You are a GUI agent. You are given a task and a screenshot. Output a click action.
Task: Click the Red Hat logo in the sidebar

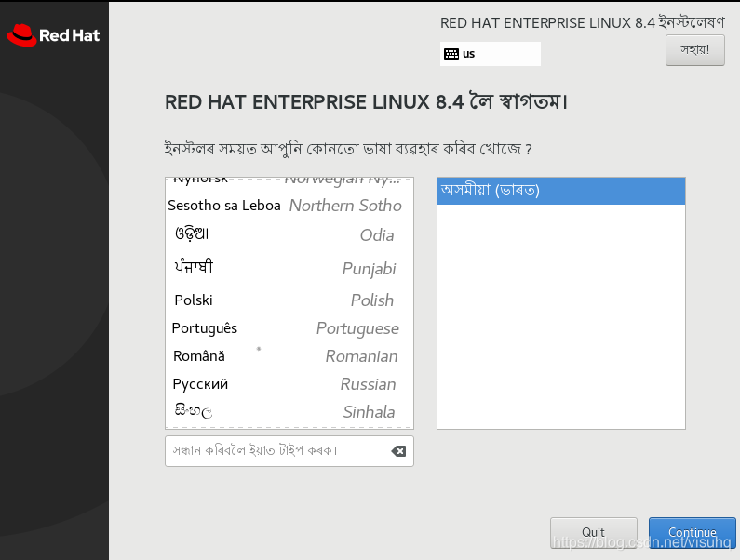click(x=53, y=35)
